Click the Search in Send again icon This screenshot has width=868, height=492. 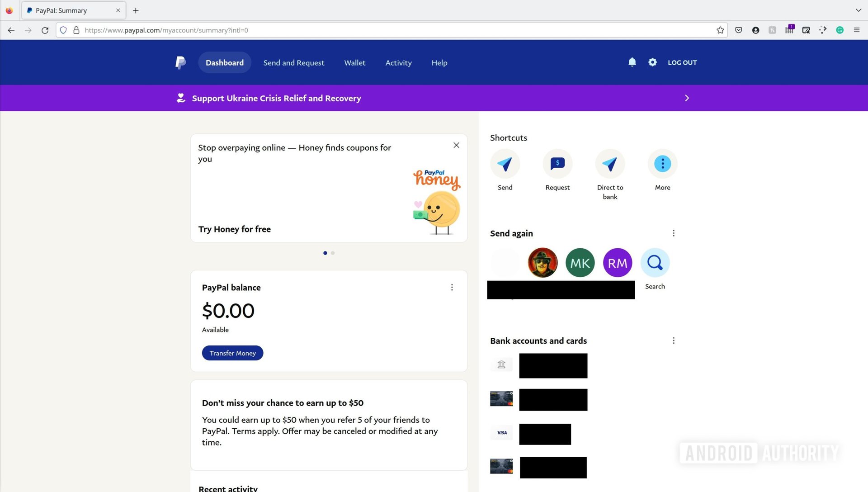point(655,262)
